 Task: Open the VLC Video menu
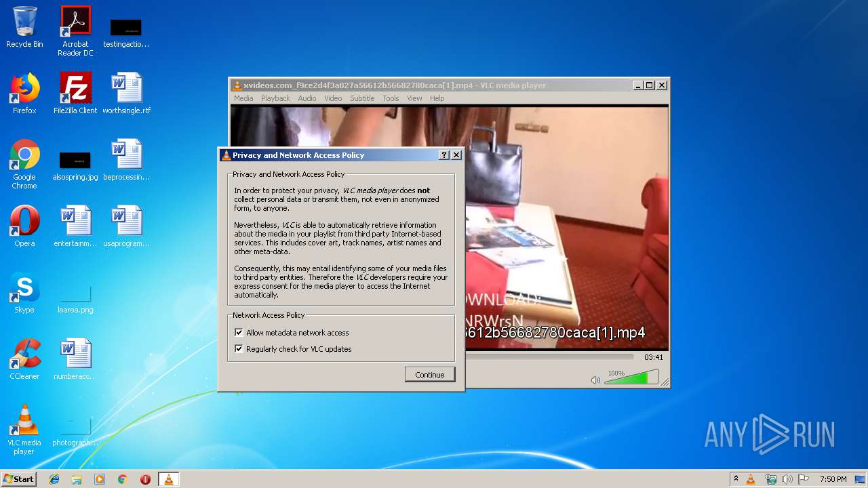[333, 98]
